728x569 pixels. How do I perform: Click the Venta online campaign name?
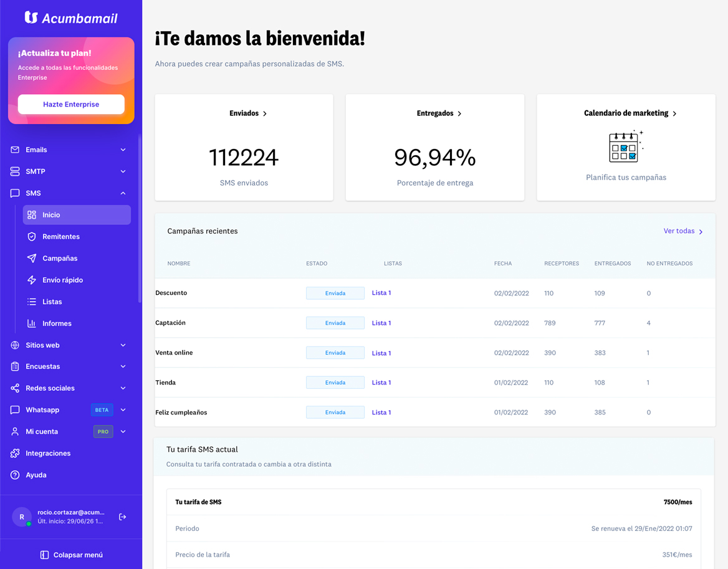click(174, 353)
